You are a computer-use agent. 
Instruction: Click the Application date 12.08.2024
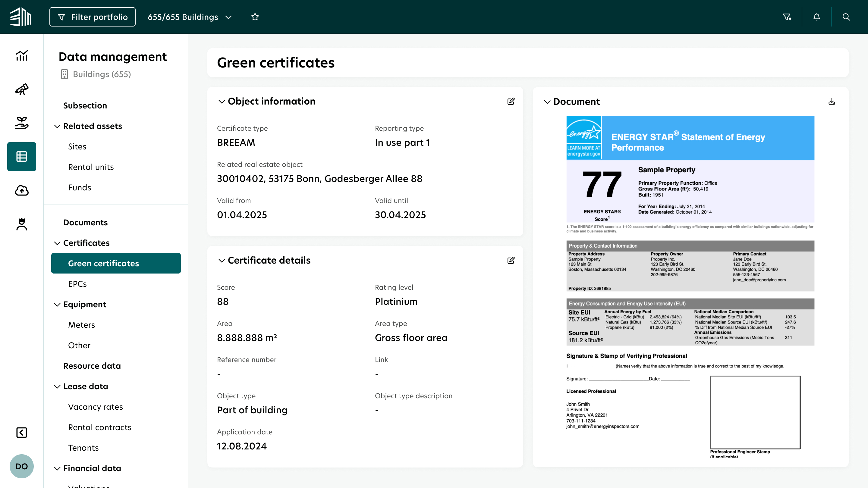tap(242, 446)
